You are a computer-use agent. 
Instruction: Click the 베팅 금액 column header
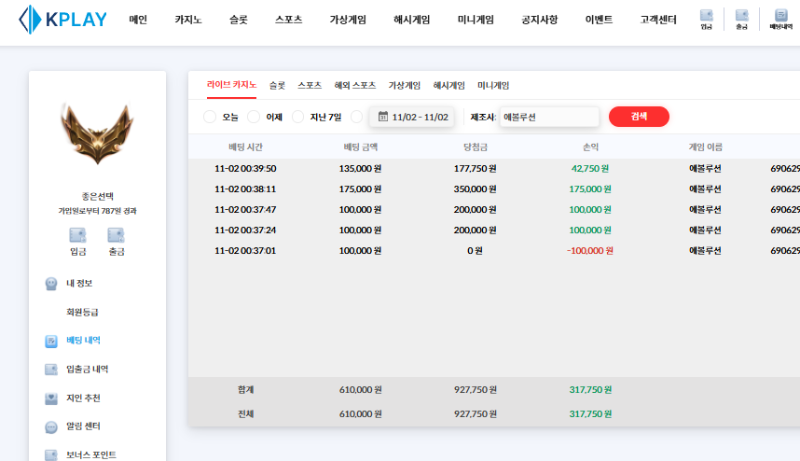361,147
